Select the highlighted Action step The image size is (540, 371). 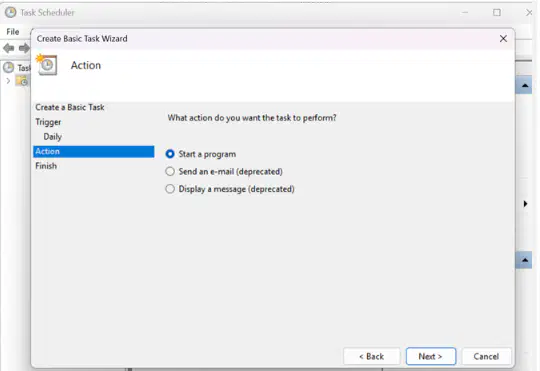pos(93,152)
